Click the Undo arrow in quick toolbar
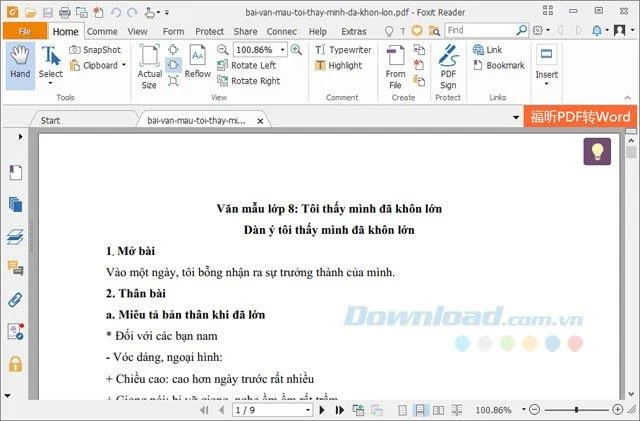This screenshot has height=421, width=640. coord(116,12)
